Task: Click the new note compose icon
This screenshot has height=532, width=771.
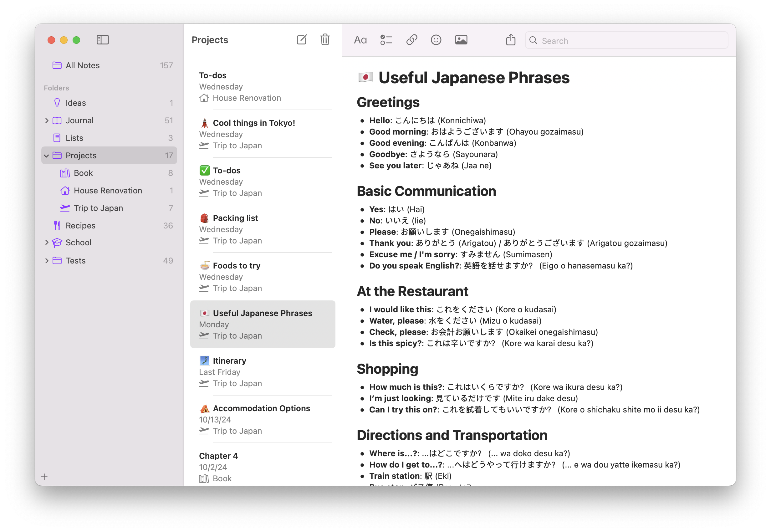Action: pos(302,40)
